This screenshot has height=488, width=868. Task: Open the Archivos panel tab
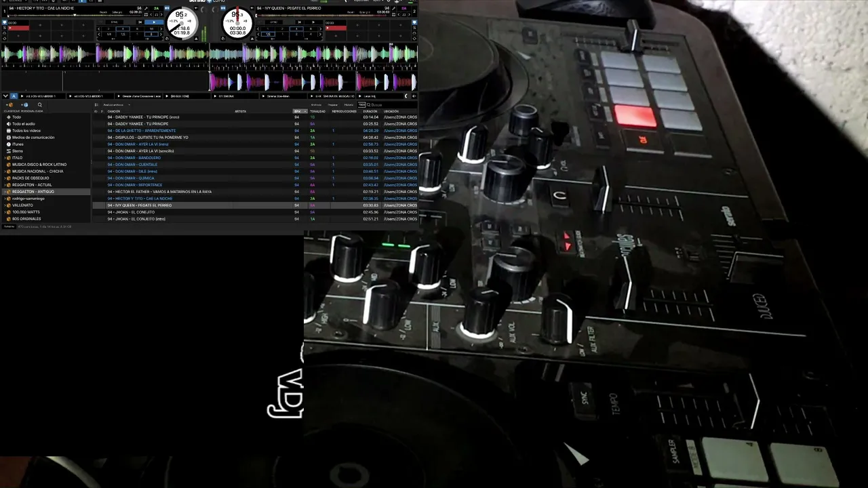point(316,105)
